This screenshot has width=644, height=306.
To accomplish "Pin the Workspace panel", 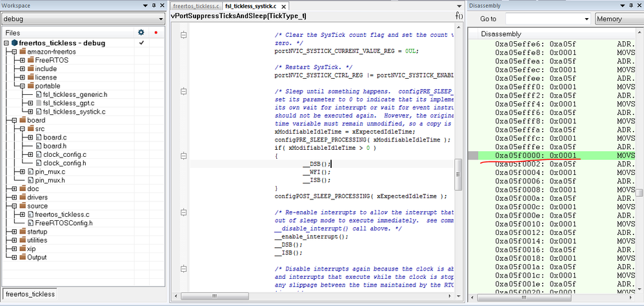I will point(154,5).
